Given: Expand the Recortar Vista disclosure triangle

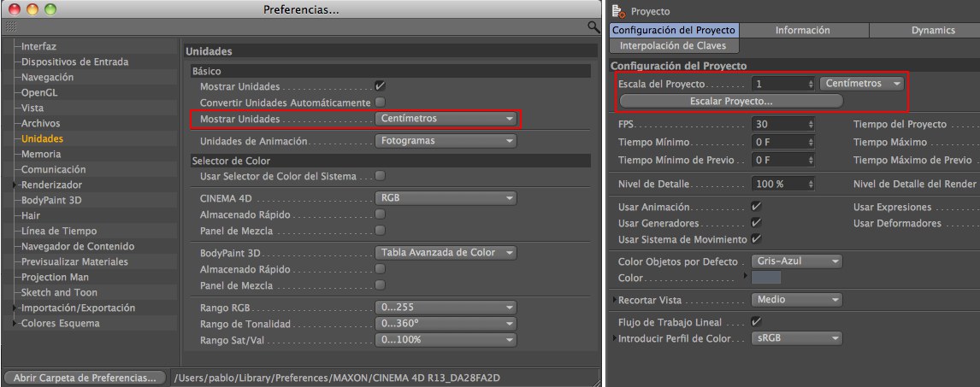Looking at the screenshot, I should 614,301.
